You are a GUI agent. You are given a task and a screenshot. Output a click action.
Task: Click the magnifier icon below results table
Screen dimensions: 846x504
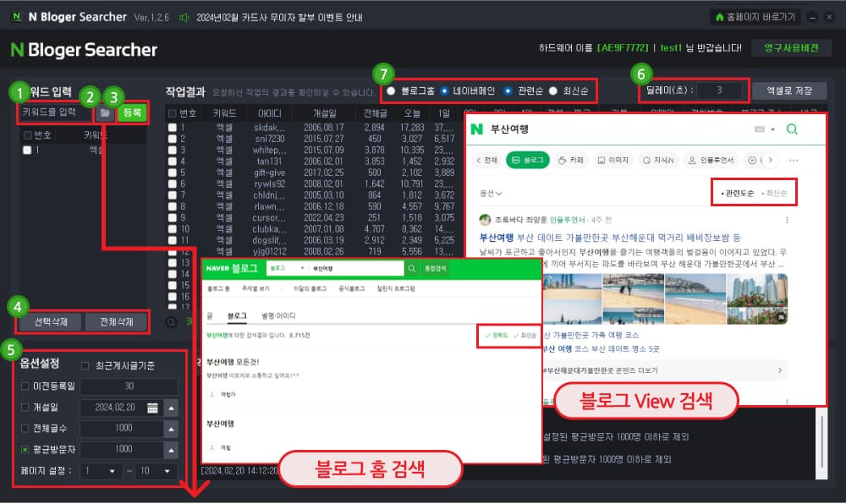(171, 322)
